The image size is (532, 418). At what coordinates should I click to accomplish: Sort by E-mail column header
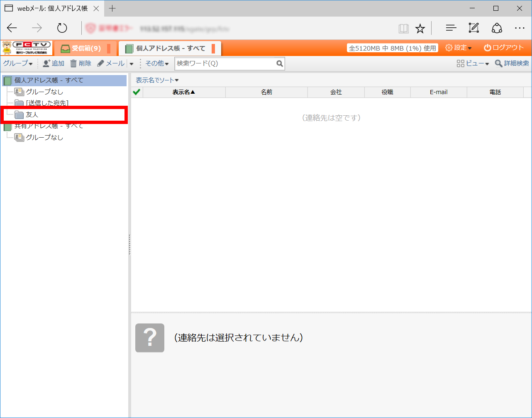439,92
